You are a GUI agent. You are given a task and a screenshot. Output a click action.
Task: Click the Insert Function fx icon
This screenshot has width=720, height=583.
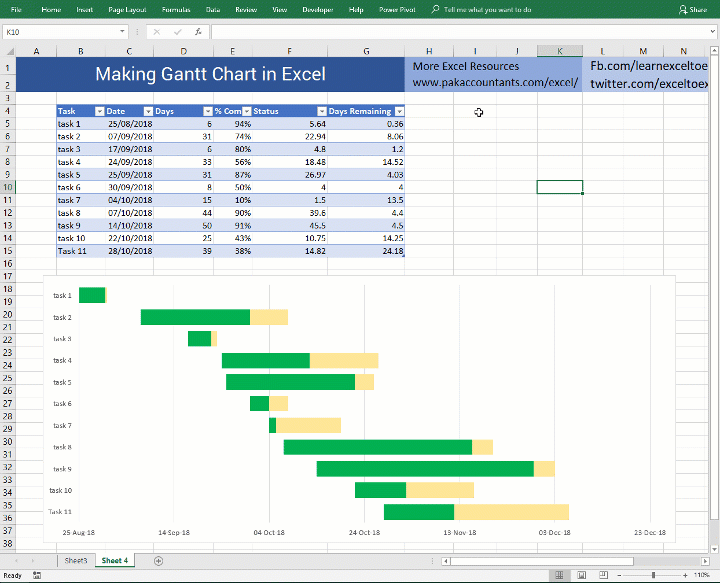[198, 32]
